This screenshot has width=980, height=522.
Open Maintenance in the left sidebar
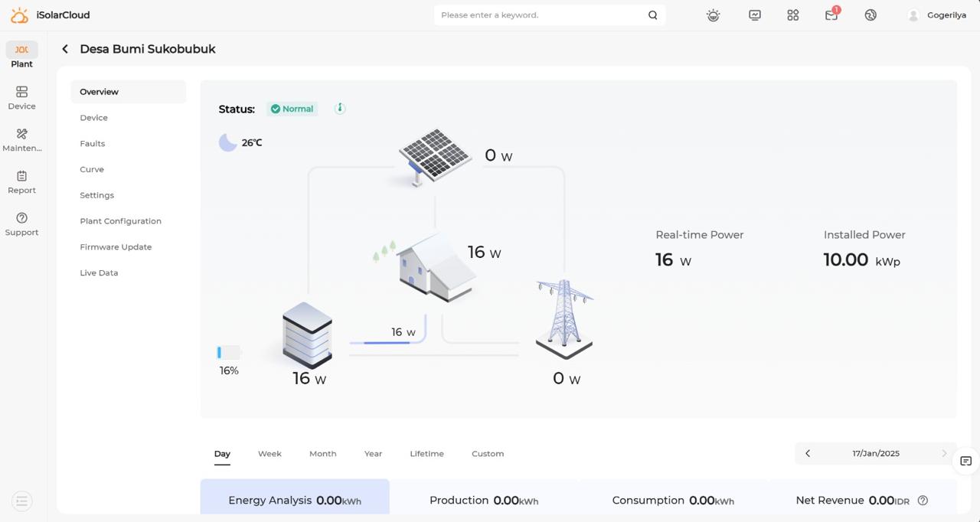click(21, 140)
